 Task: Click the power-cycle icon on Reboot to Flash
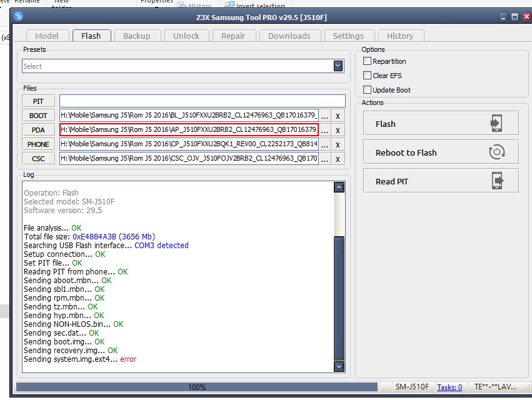497,152
